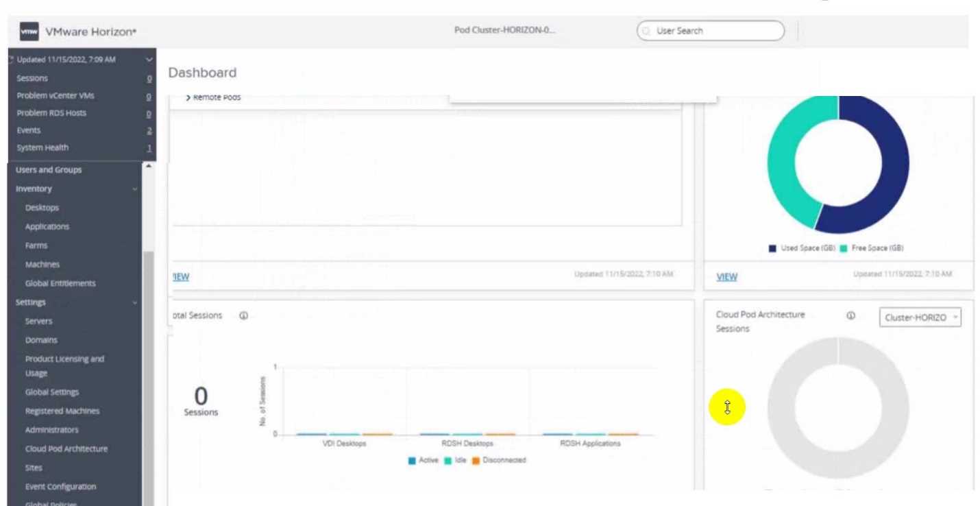The width and height of the screenshot is (980, 506).
Task: Click the Total Sessions info icon
Action: click(x=243, y=315)
